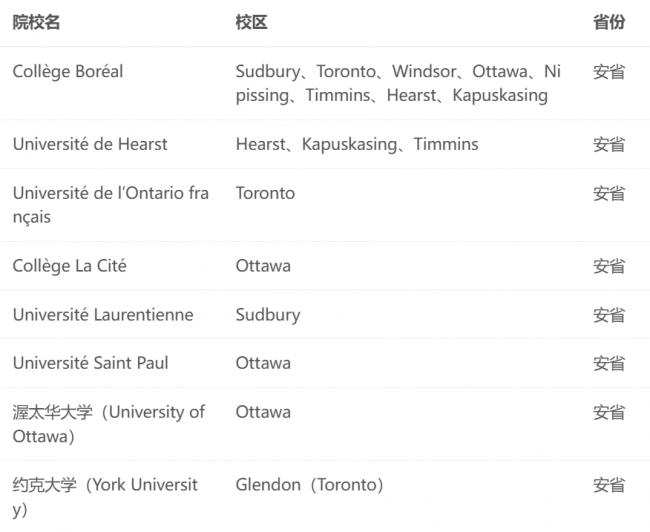Select the Université de Hearst cell

[90, 144]
